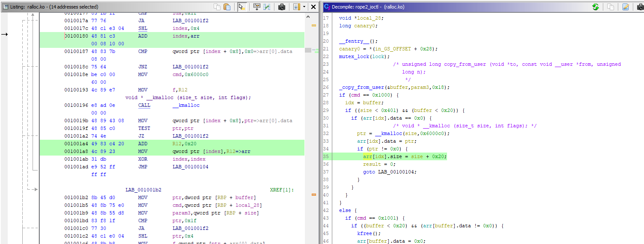644x244 pixels.
Task: Click the Listing scrollbar up arrow
Action: point(308,17)
